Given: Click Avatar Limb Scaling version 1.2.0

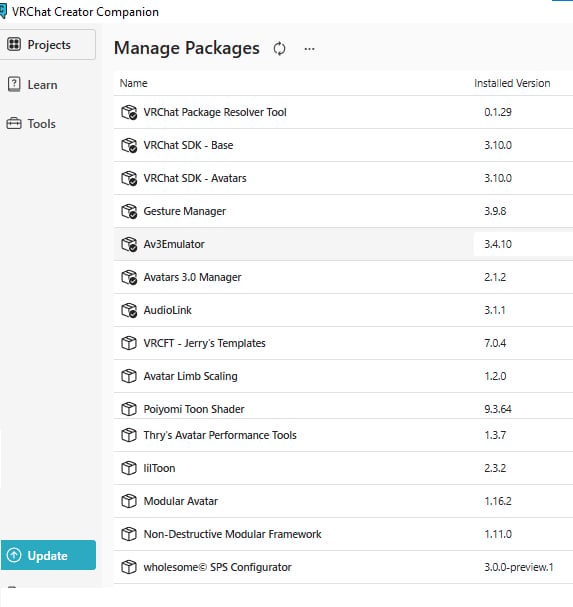Looking at the screenshot, I should click(495, 376).
